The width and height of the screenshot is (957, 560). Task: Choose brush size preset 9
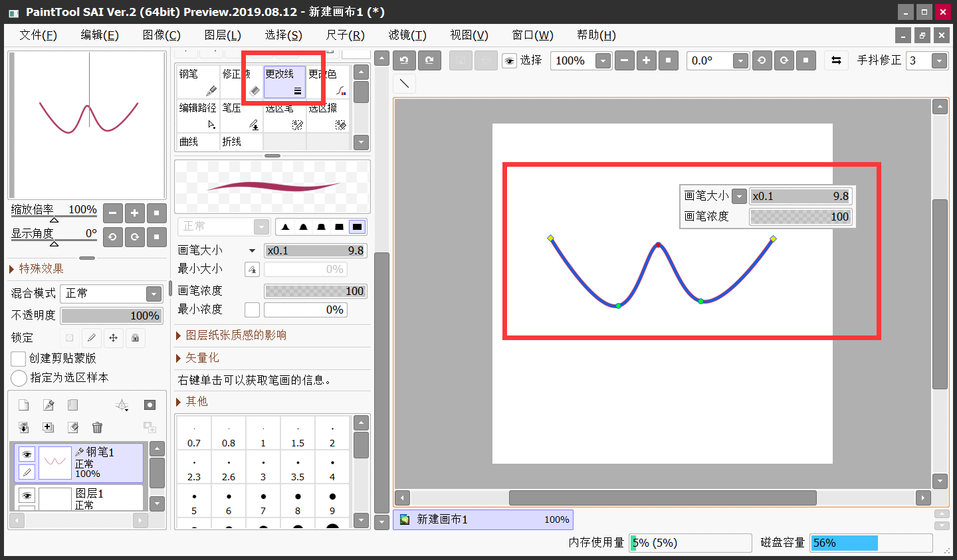coord(332,502)
